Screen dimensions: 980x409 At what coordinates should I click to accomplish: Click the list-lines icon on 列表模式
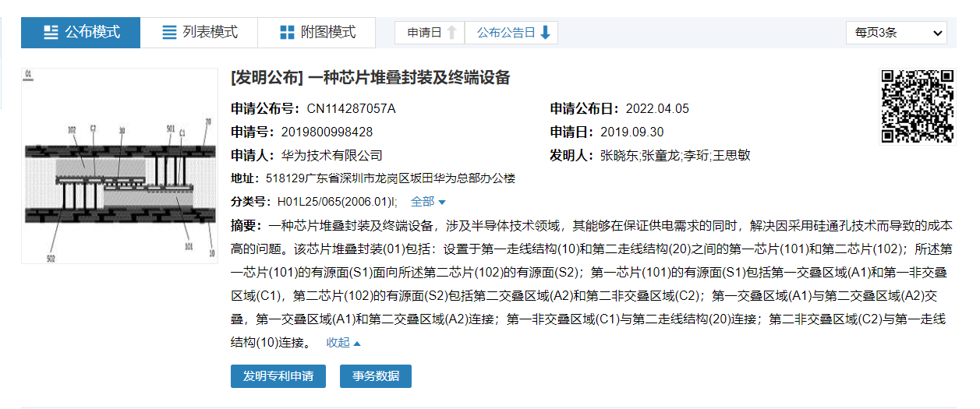click(169, 33)
